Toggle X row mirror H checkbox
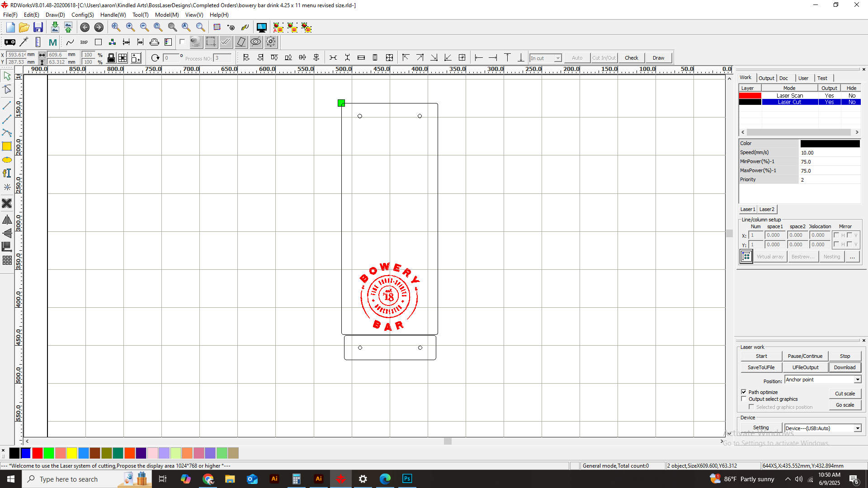Screen dimensions: 868x488 click(x=836, y=235)
